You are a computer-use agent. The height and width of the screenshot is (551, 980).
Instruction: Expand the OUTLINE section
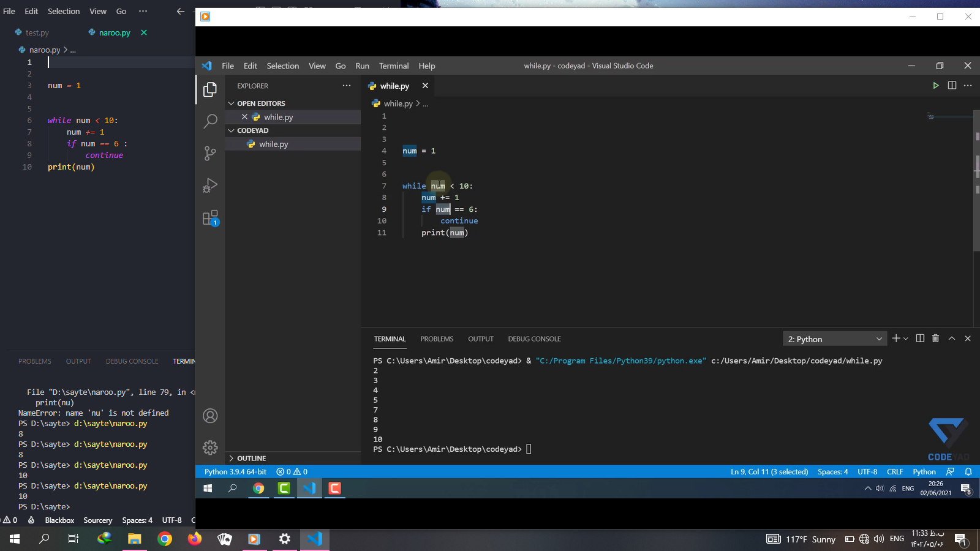pos(251,458)
